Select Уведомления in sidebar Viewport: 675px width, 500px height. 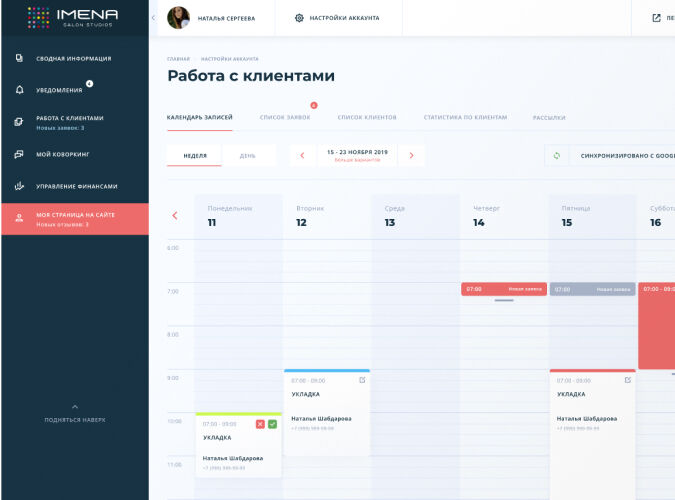click(x=59, y=90)
